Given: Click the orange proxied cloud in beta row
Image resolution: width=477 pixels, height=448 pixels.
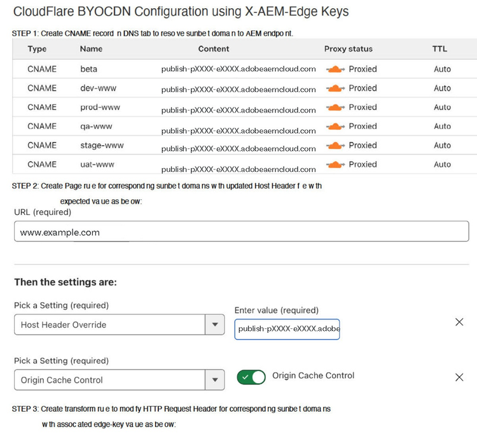Looking at the screenshot, I should pyautogui.click(x=335, y=69).
